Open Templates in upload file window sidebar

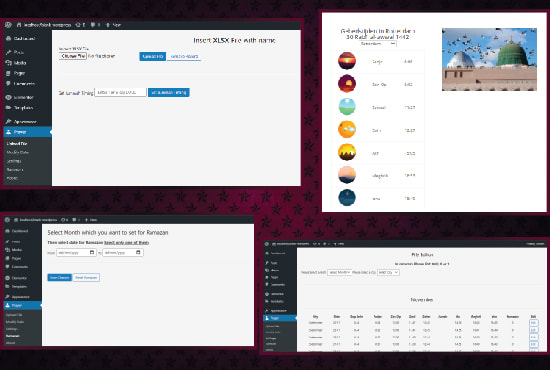(x=20, y=108)
